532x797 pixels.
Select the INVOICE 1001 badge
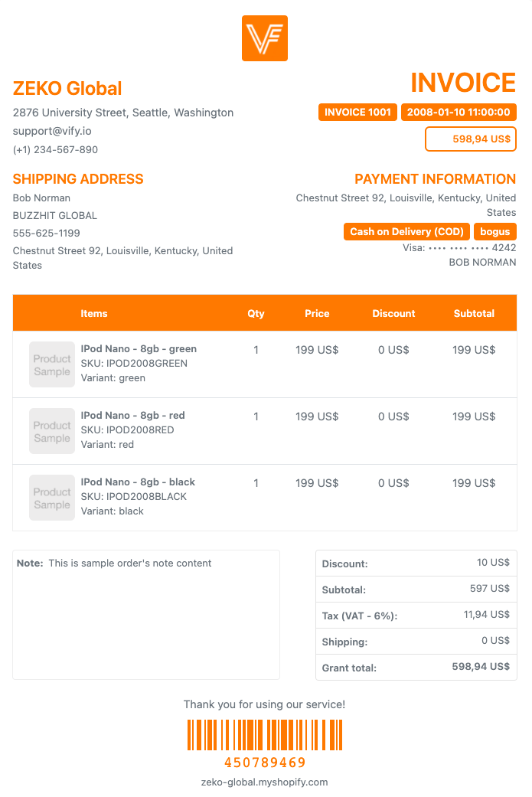[x=357, y=113]
